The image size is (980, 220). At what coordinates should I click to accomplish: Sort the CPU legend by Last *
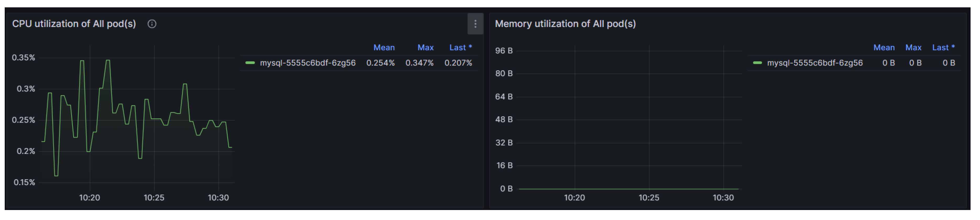click(460, 48)
